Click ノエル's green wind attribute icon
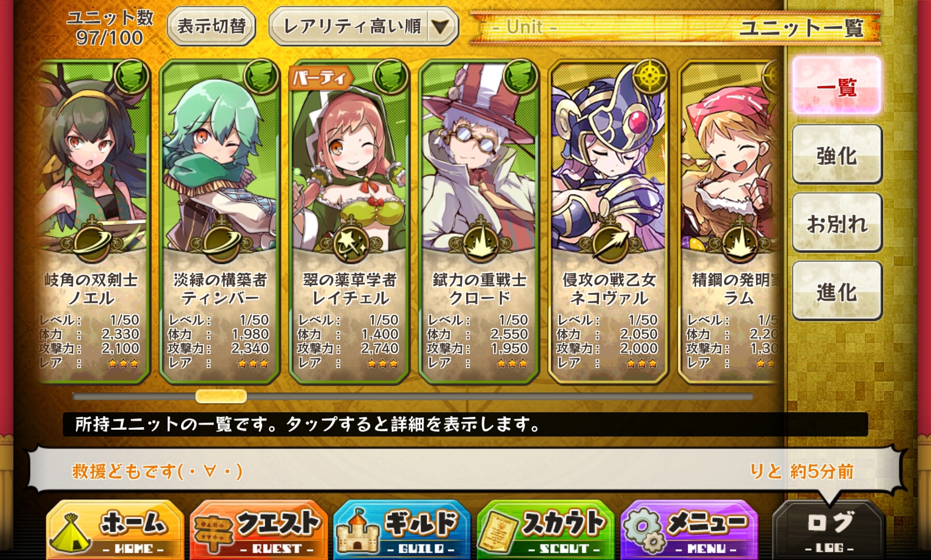Image resolution: width=931 pixels, height=560 pixels. 131,77
